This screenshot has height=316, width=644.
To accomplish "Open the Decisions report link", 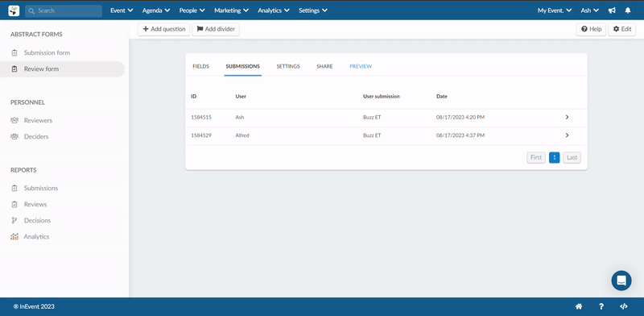I will click(37, 221).
